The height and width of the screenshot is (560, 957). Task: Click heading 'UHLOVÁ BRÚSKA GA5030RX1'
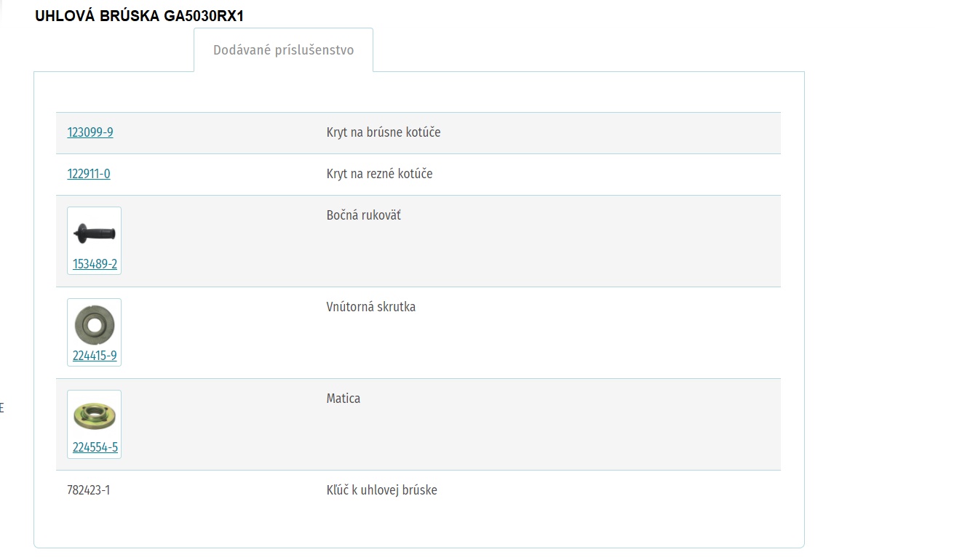pos(139,15)
